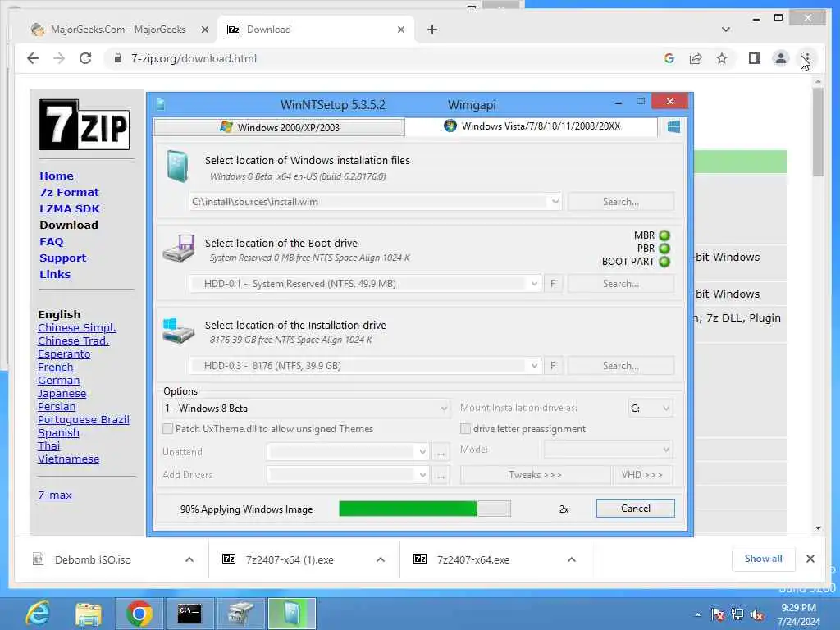The width and height of the screenshot is (840, 630).
Task: Open Chrome profile avatar
Action: [781, 58]
